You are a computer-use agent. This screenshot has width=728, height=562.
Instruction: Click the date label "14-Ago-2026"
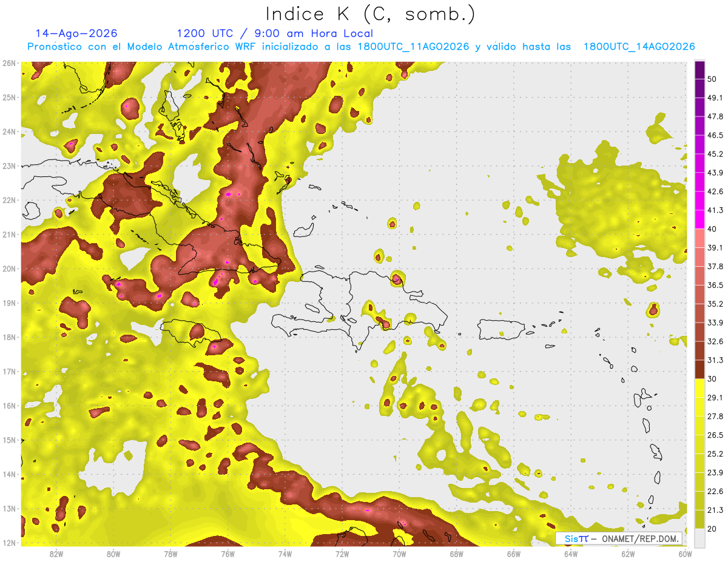76,33
